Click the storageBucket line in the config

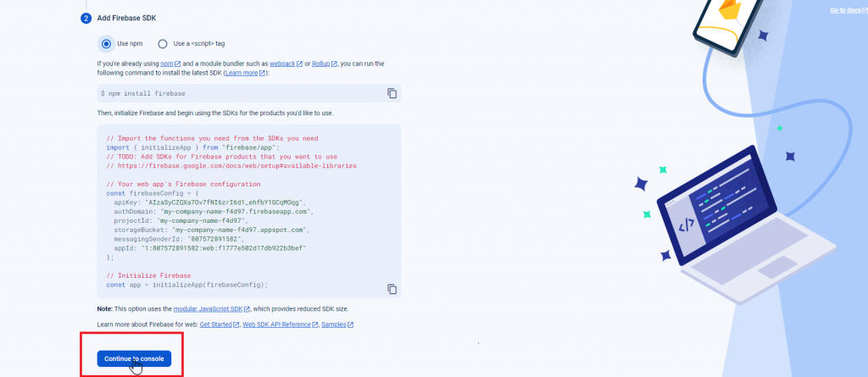[x=211, y=230]
